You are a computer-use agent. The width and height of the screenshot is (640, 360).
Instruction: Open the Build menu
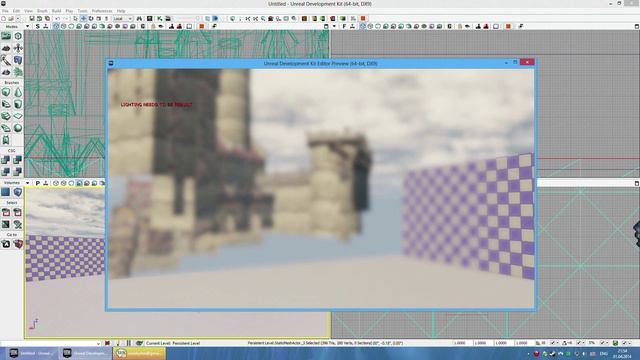tap(56, 11)
